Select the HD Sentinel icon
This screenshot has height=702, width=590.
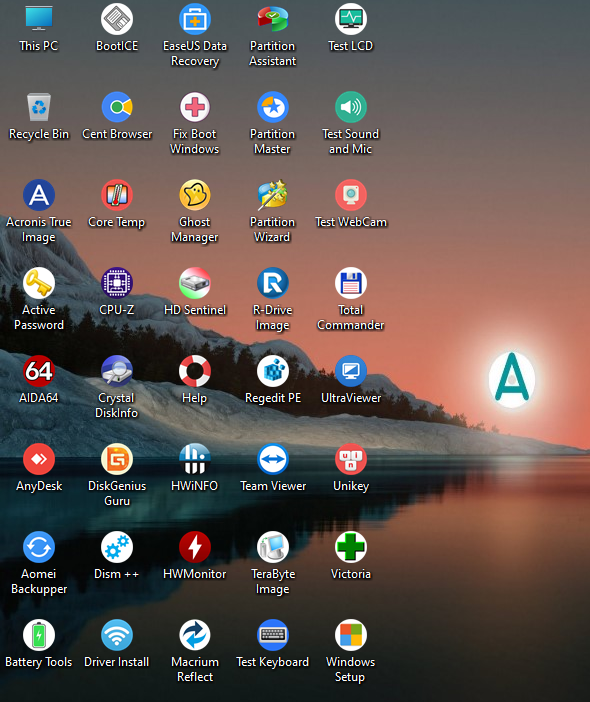click(x=195, y=283)
